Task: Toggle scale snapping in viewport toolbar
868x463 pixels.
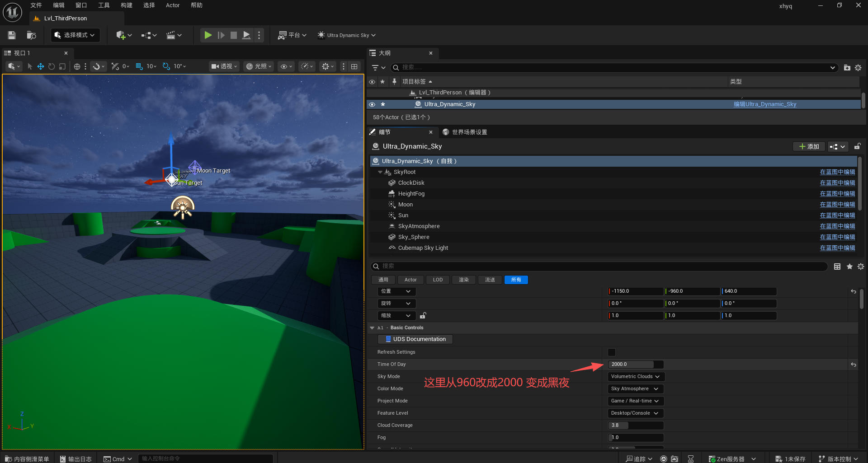Action: (x=115, y=66)
